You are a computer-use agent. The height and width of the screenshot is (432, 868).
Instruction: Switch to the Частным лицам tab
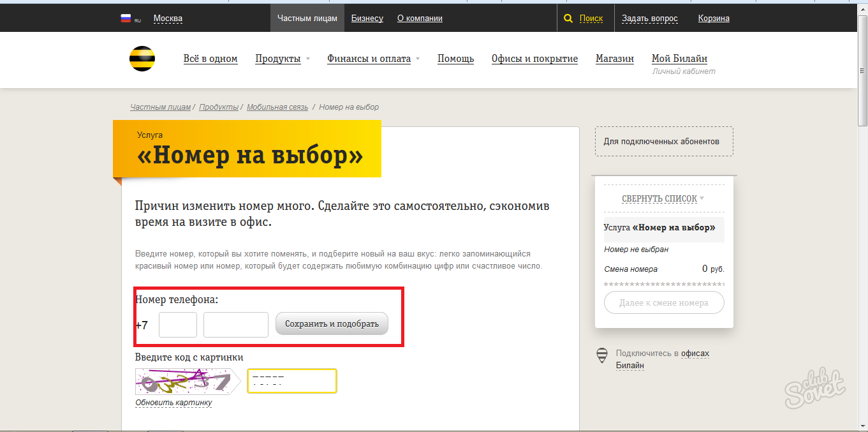307,19
